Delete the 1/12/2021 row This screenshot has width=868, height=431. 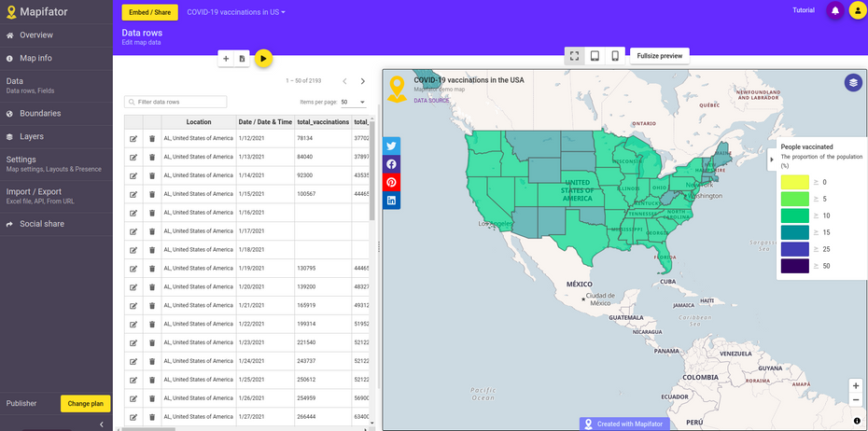pyautogui.click(x=152, y=139)
